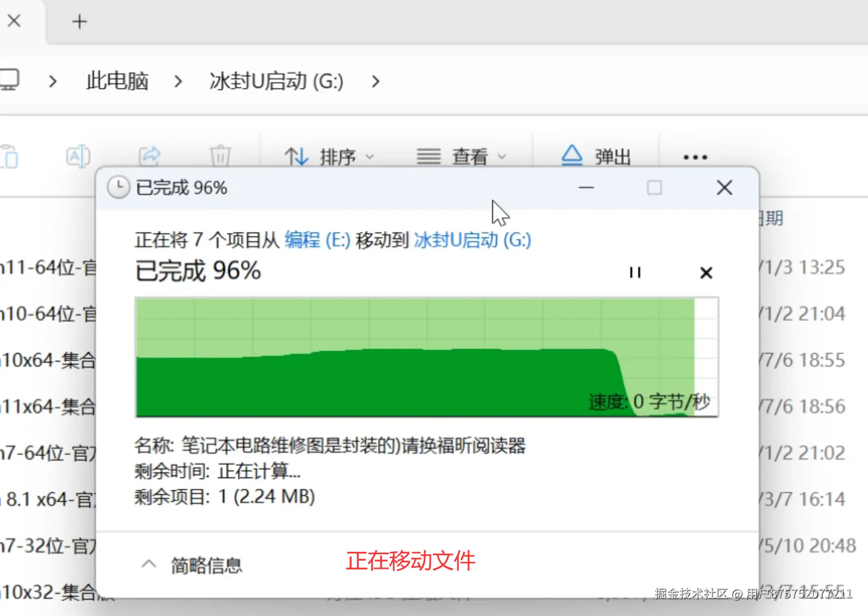Click the Share icon on the toolbar
Image resolution: width=868 pixels, height=616 pixels.
pyautogui.click(x=150, y=156)
